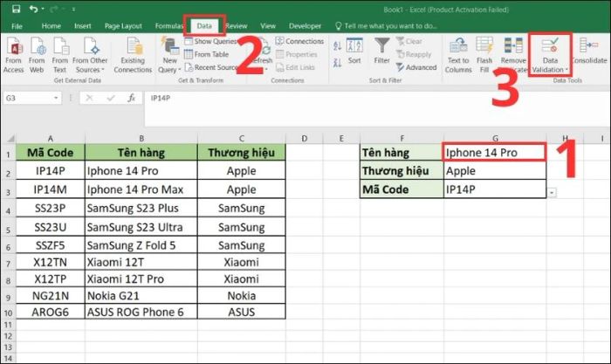Select cell G3 containing IP14P
Viewport: 611px width, 364px height.
tap(495, 189)
